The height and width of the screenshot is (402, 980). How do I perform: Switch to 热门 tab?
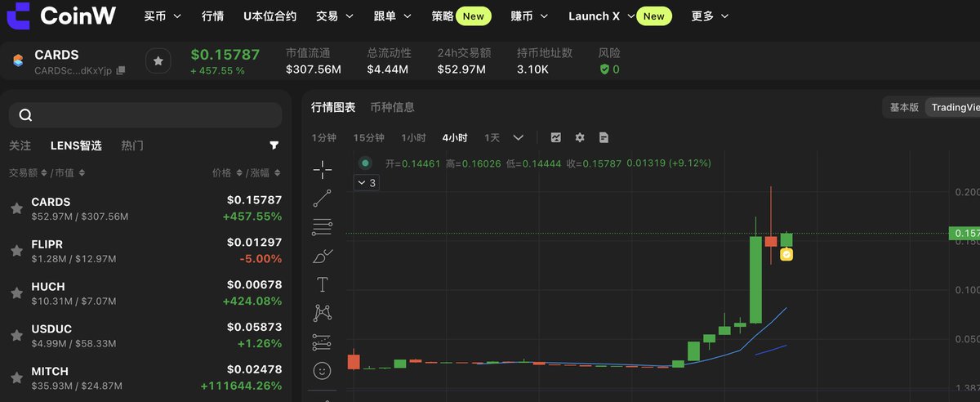132,145
